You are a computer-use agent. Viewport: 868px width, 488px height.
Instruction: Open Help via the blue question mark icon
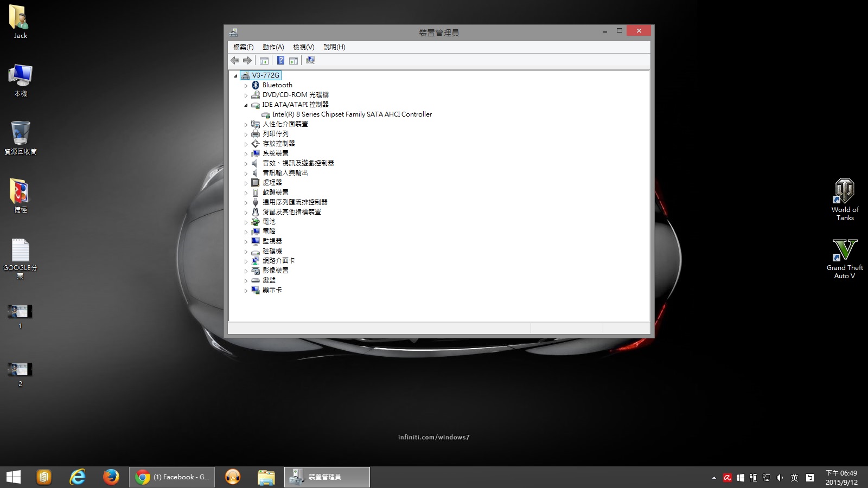click(x=280, y=60)
